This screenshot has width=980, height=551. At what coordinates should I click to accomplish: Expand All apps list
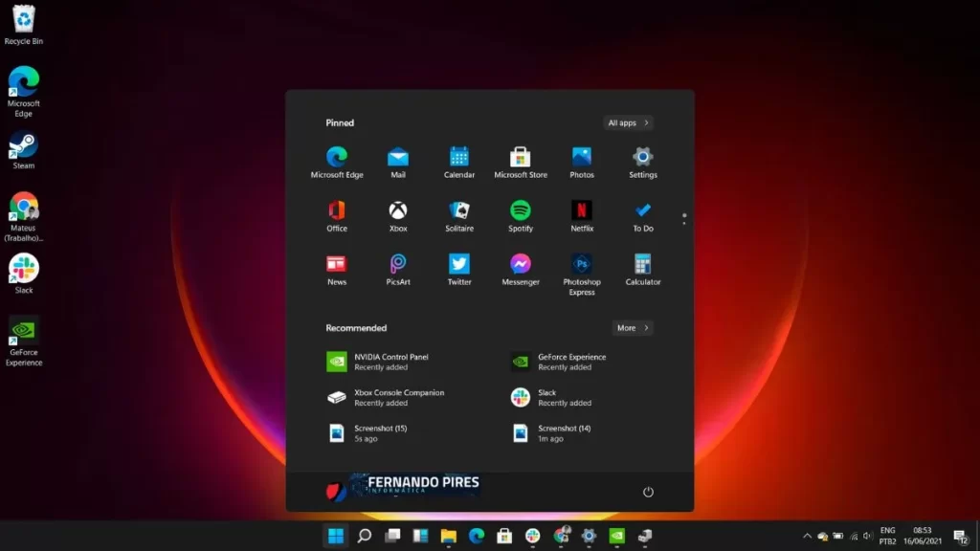point(628,123)
